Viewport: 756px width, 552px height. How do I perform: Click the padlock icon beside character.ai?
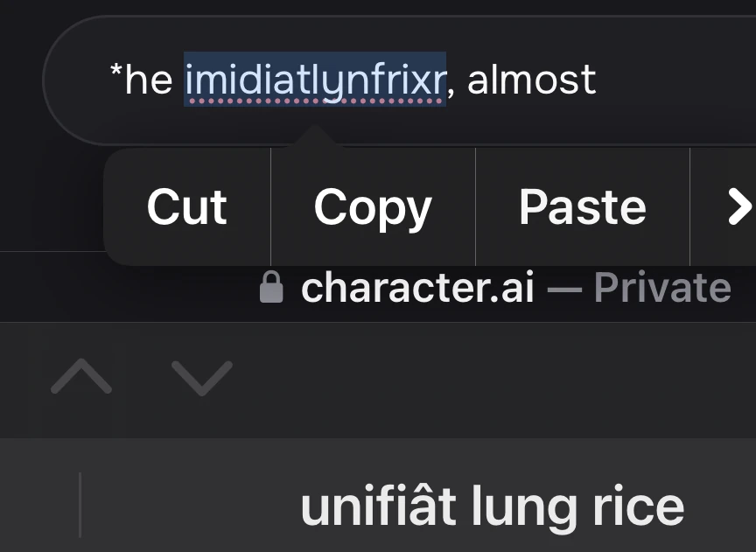click(x=272, y=288)
